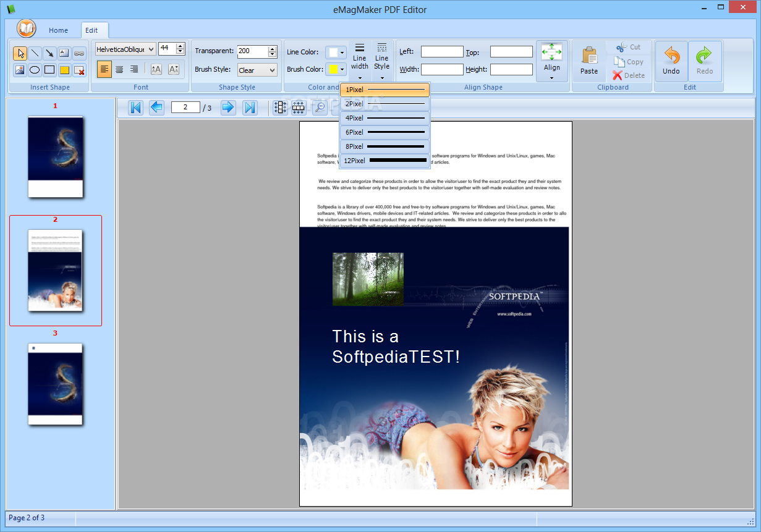Choose the straight line shape tool
The height and width of the screenshot is (532, 761).
pyautogui.click(x=35, y=53)
